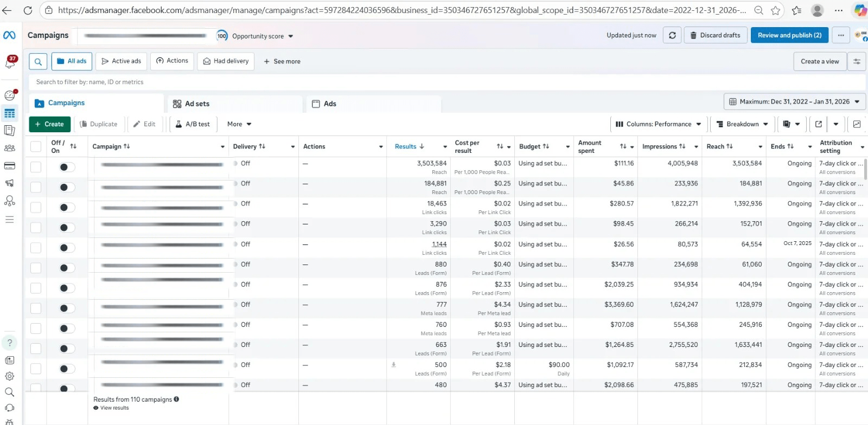Click the Meta logo icon
Viewport: 868px width, 425px height.
[9, 35]
